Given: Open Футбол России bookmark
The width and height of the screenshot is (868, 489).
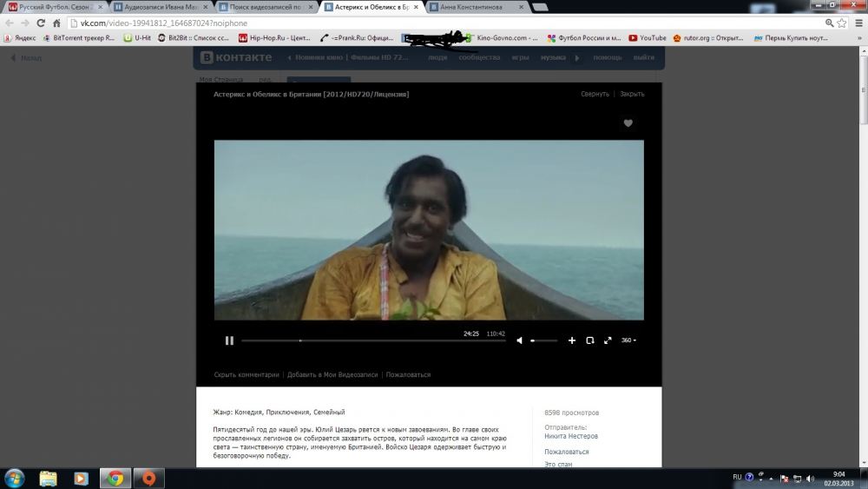Looking at the screenshot, I should coord(584,38).
